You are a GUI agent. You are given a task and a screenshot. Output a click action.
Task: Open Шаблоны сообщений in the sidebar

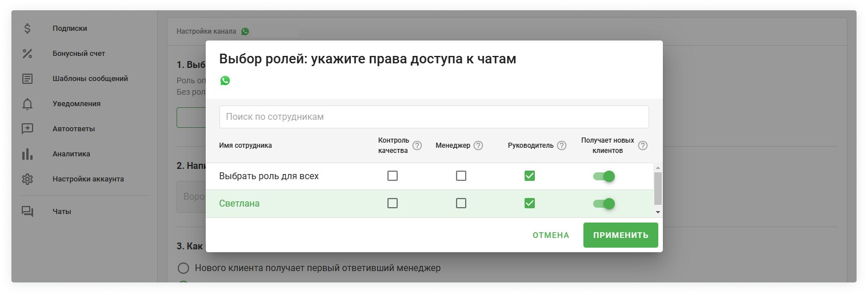(90, 79)
